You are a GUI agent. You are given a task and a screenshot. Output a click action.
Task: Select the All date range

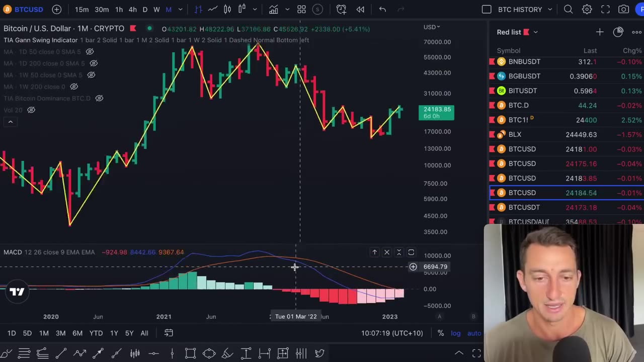pyautogui.click(x=144, y=333)
